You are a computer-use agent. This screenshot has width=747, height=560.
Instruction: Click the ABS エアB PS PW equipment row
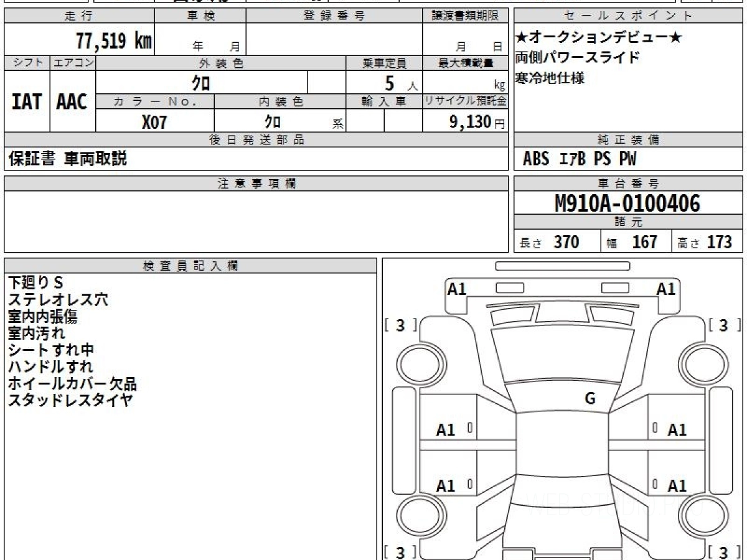point(580,159)
